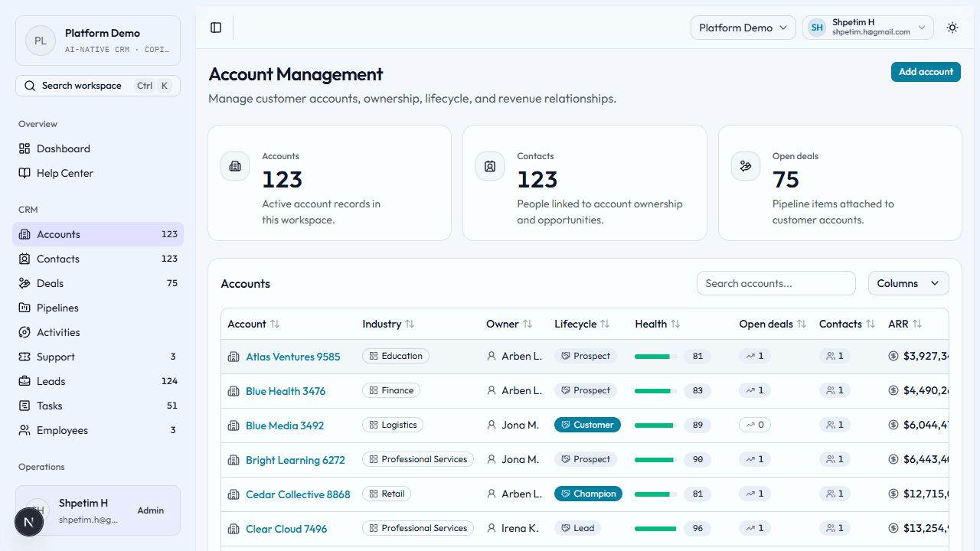Screen dimensions: 980x551
Task: Expand the Platform Demo workspace switcher
Action: pyautogui.click(x=743, y=27)
